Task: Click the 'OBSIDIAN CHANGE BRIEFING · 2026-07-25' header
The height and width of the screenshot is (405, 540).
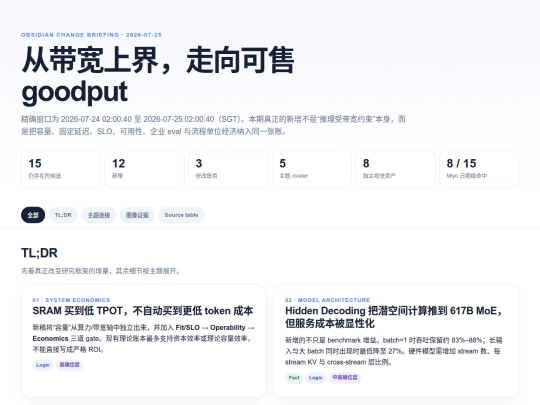Action: [91, 35]
